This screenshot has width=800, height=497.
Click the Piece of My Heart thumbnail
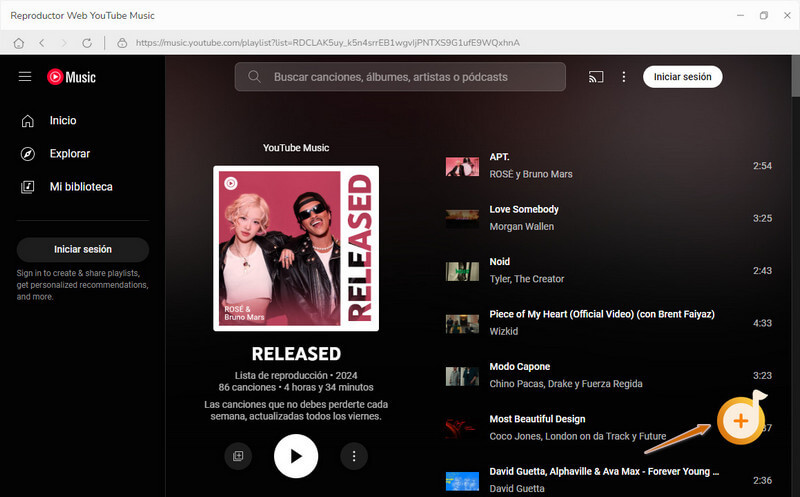click(x=462, y=324)
